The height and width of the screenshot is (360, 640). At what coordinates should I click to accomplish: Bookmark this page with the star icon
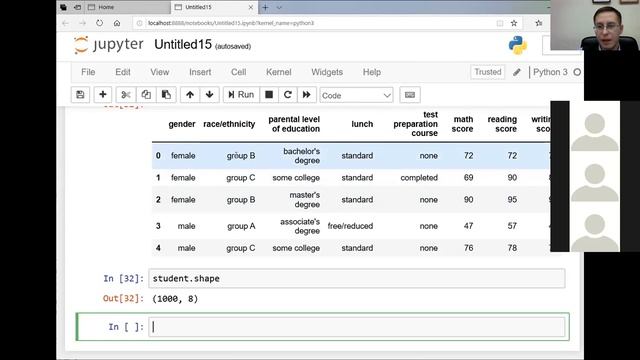[x=513, y=23]
